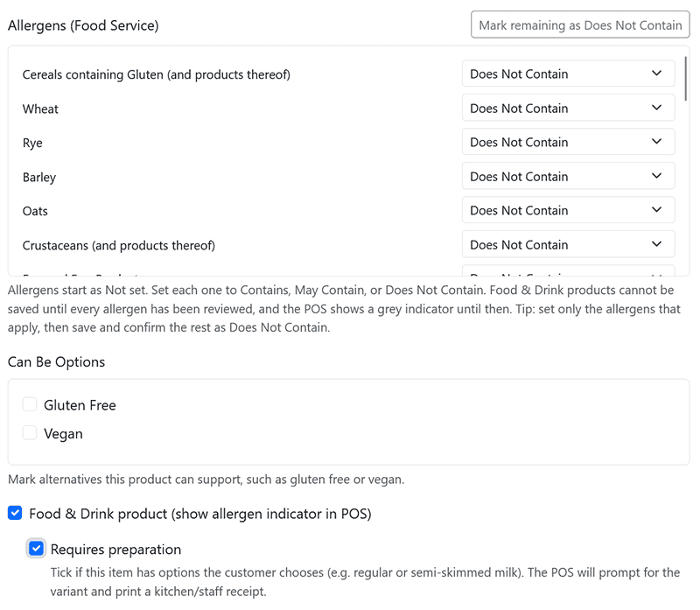Expand the Oats allergen select box

point(568,210)
